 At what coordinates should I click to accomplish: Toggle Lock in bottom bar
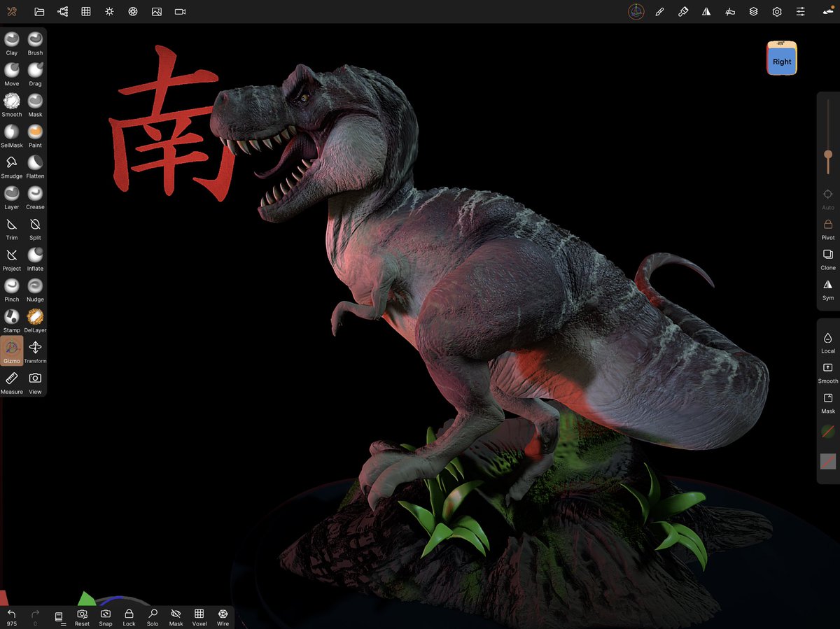[129, 617]
